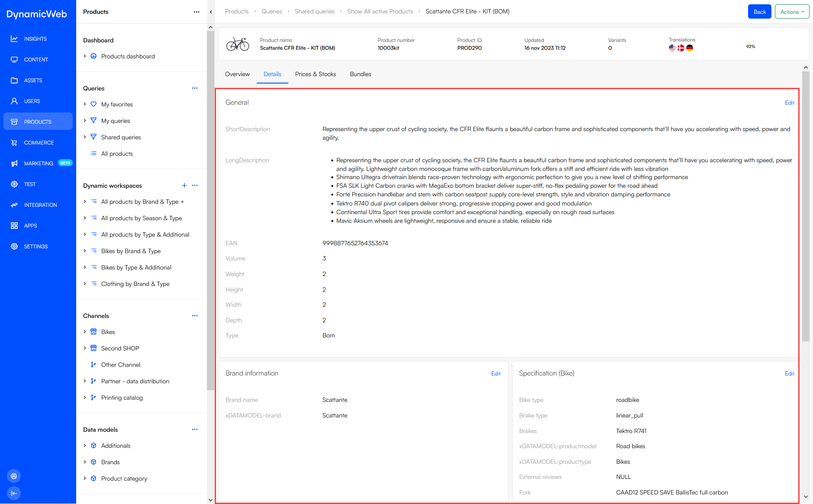Expand Partner - data distribution channel

(x=85, y=381)
